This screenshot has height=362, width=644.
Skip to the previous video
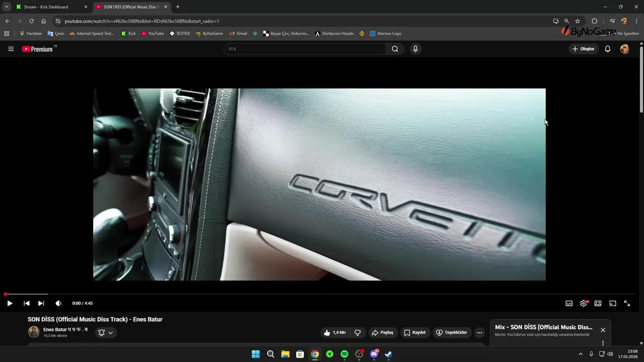tap(27, 303)
